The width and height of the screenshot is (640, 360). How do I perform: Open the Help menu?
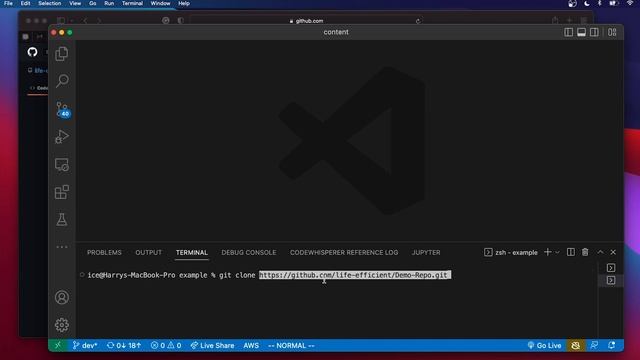coord(184,3)
